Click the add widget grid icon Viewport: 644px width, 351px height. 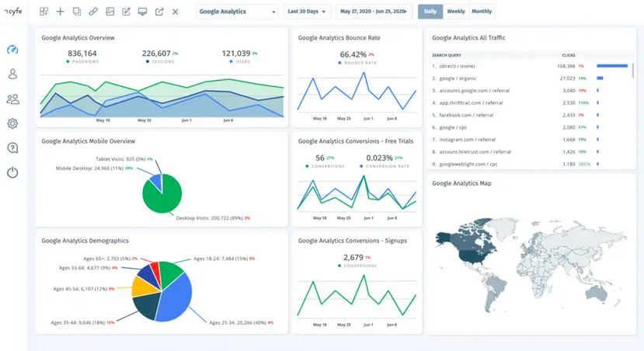[x=44, y=12]
